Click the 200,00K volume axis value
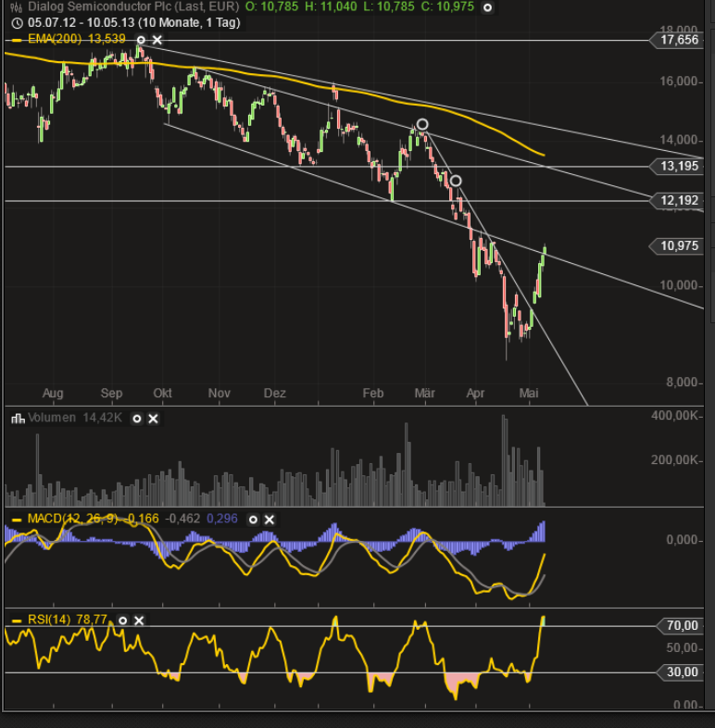Viewport: 715px width, 728px height. point(674,460)
